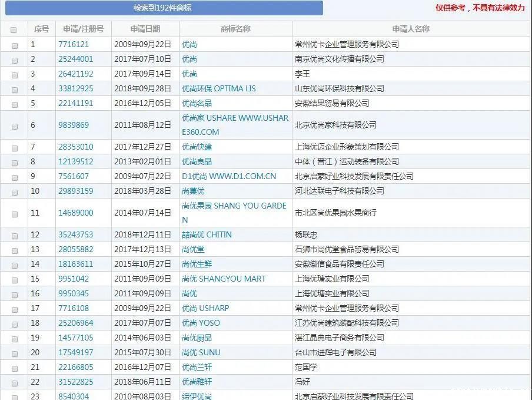Click the 检索到192件商标 result bar
This screenshot has height=400, width=532.
pos(162,8)
